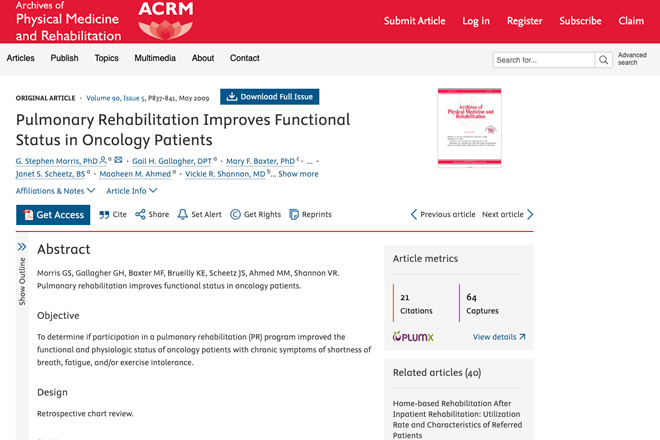Screen dimensions: 660x440
Task: Open the journal issue cover thumbnail
Action: point(469,128)
